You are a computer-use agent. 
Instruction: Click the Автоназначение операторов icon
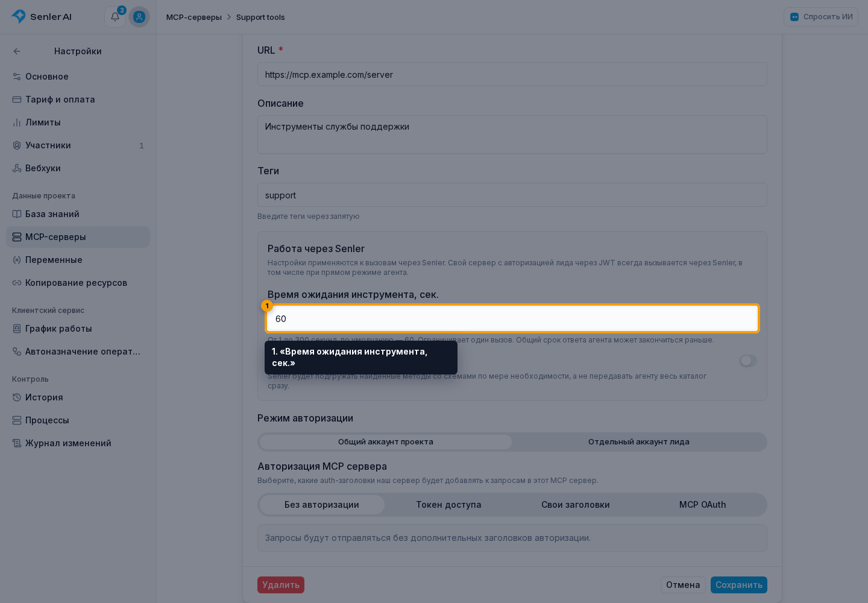pos(17,352)
